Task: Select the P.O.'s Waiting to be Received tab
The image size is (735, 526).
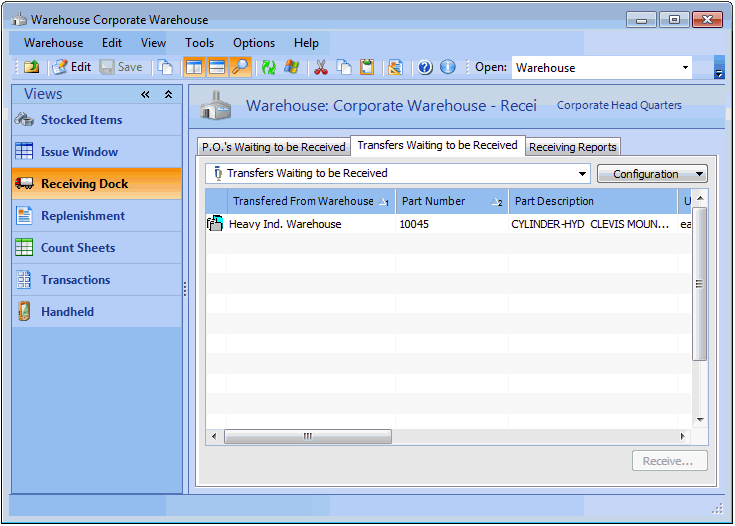Action: click(273, 147)
